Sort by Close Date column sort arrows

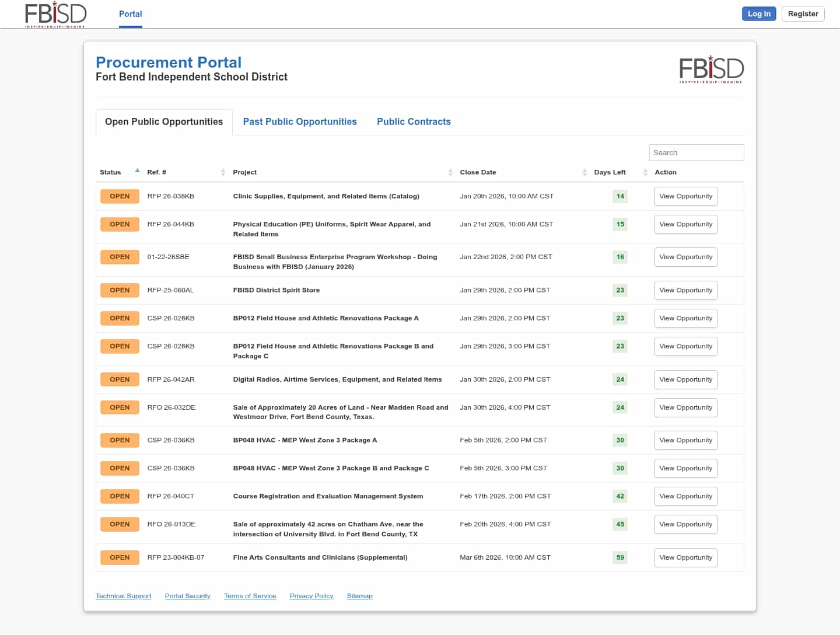(584, 172)
